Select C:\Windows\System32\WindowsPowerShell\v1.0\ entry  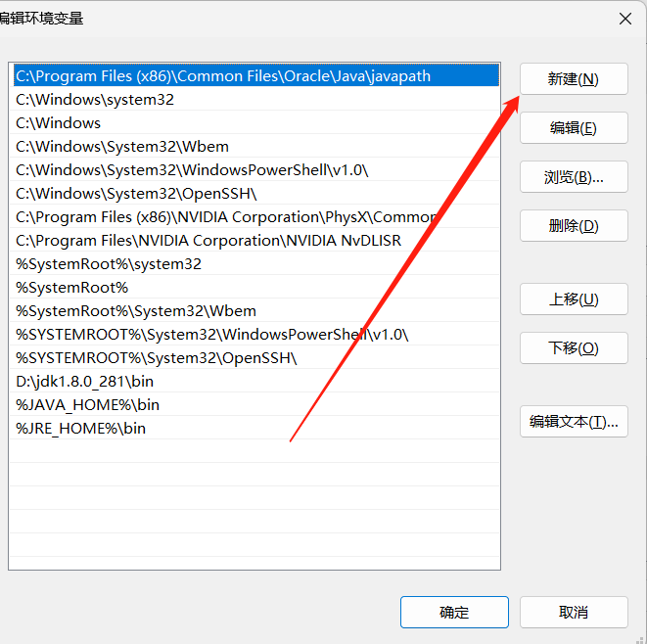[x=254, y=170]
